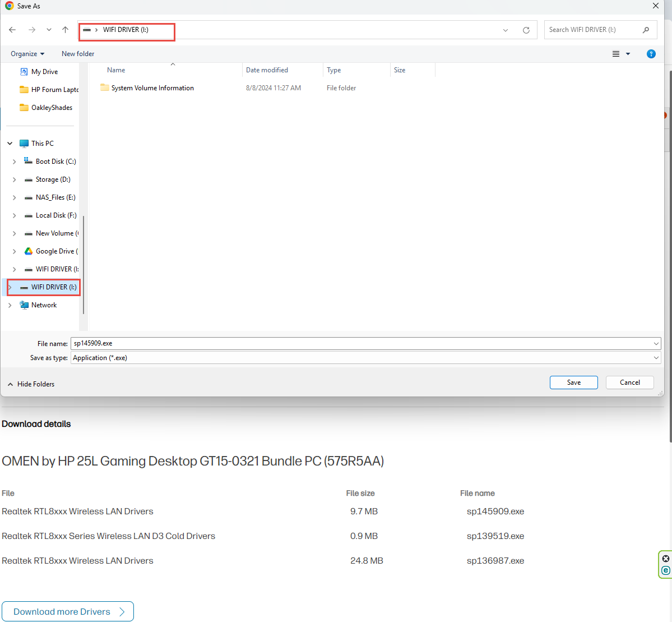The width and height of the screenshot is (672, 622).
Task: Open Save as type combo box
Action: point(365,358)
